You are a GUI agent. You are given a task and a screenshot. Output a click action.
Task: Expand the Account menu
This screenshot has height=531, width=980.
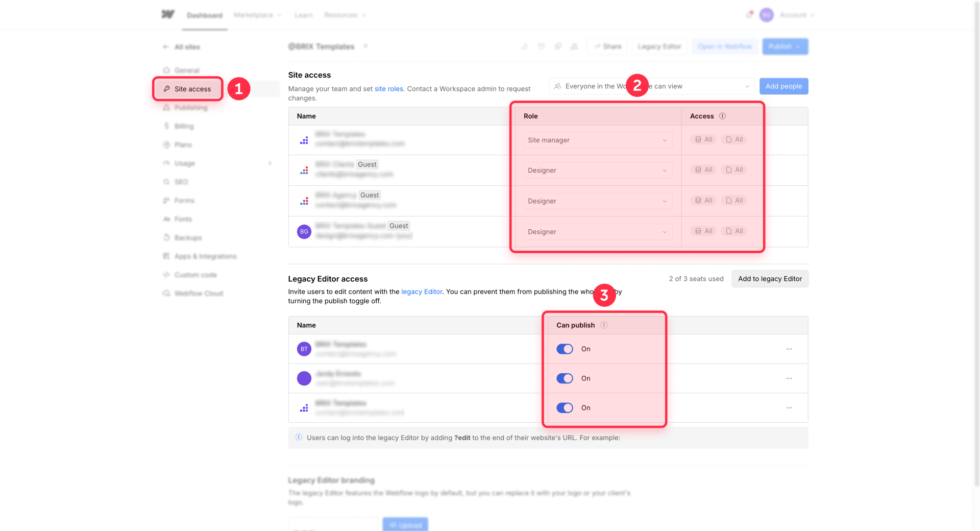pyautogui.click(x=797, y=15)
